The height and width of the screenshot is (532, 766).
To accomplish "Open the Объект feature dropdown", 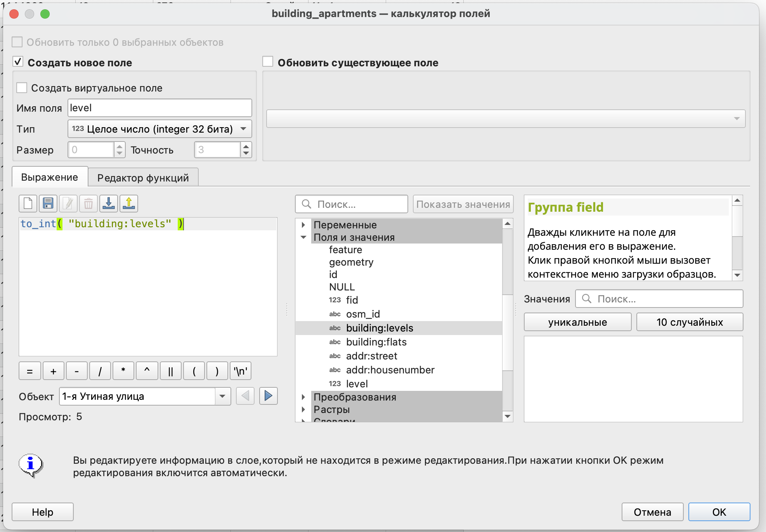I will pos(222,396).
